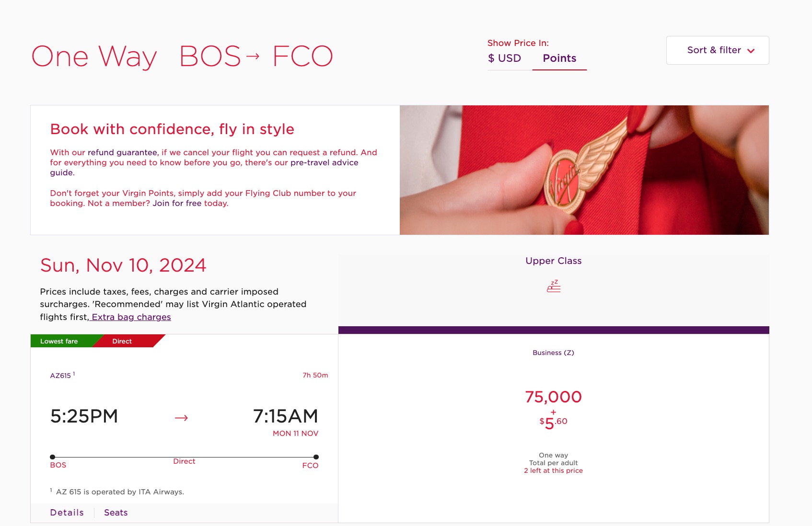
Task: Select Points as the price display
Action: [559, 58]
